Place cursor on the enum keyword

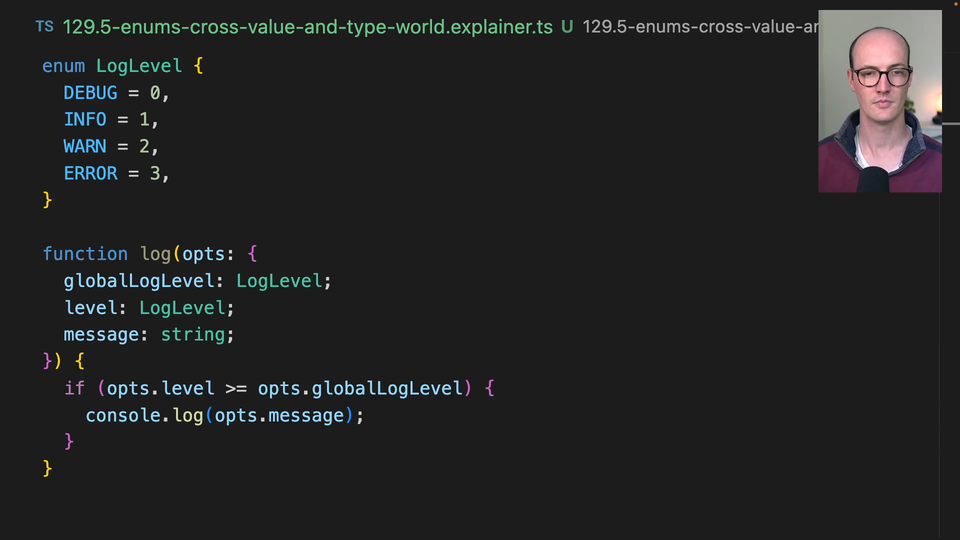64,66
